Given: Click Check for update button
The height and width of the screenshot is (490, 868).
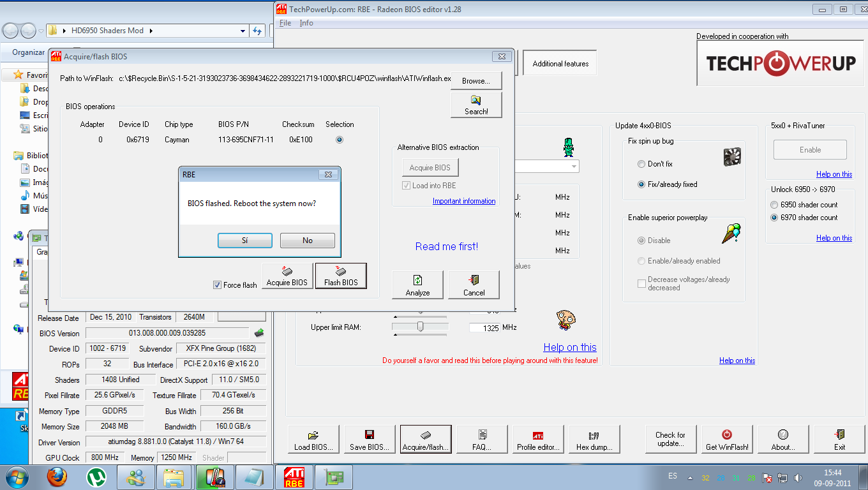Looking at the screenshot, I should [x=670, y=440].
